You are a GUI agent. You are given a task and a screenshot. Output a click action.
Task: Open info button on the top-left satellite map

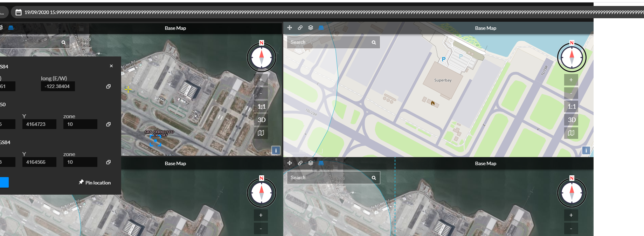[276, 150]
